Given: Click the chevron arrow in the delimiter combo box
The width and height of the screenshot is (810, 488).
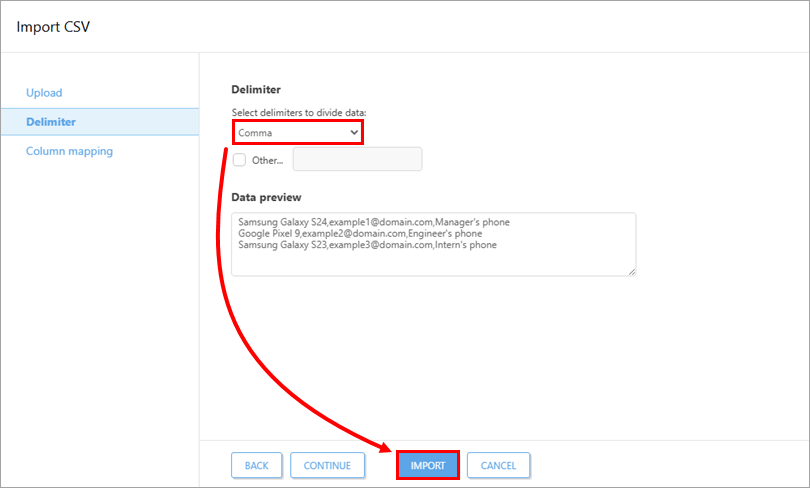Looking at the screenshot, I should point(354,133).
